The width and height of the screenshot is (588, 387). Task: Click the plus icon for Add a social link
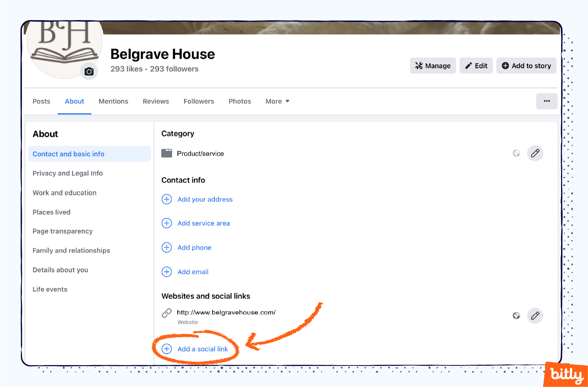point(167,349)
